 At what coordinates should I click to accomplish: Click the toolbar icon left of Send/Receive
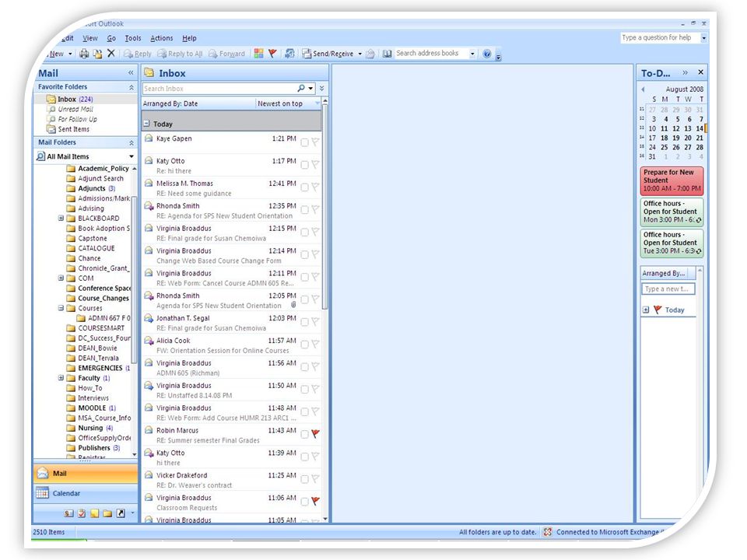tap(289, 54)
